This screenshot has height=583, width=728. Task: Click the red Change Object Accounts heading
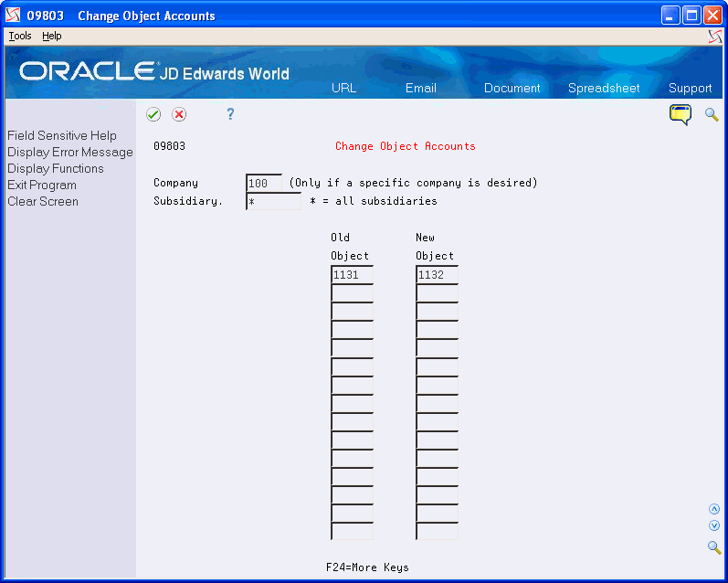tap(406, 146)
